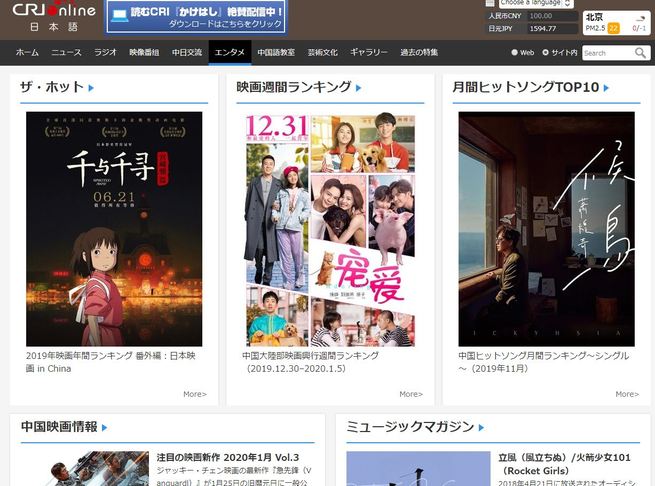655x486 pixels.
Task: Open the 宠爱 movie poster image
Action: tap(330, 228)
